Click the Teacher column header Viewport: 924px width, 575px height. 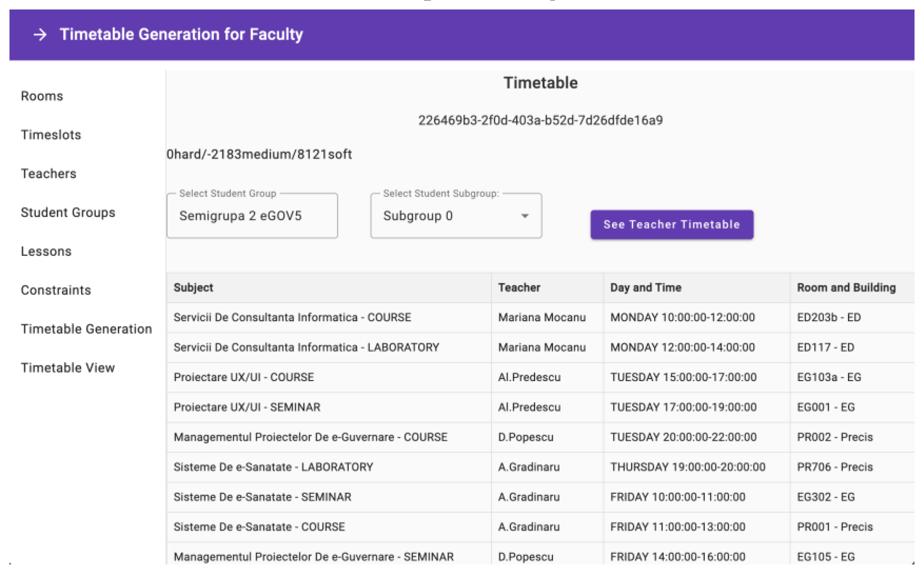(x=519, y=287)
